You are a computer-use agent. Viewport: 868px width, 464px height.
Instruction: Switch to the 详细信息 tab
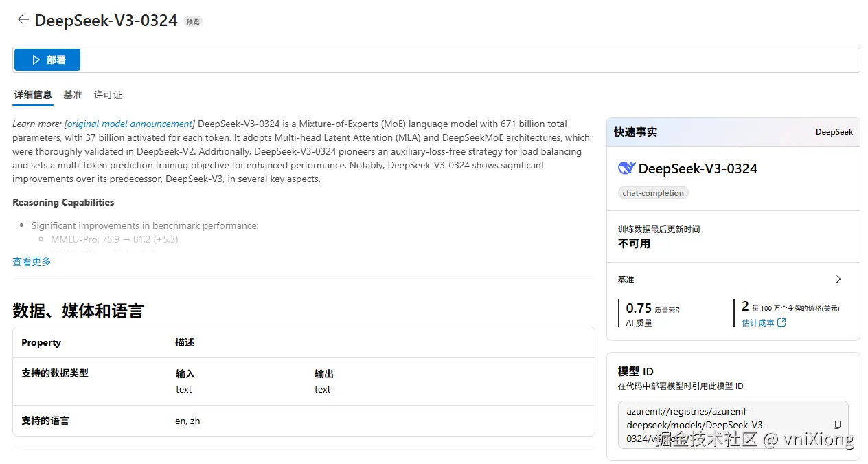(x=33, y=95)
